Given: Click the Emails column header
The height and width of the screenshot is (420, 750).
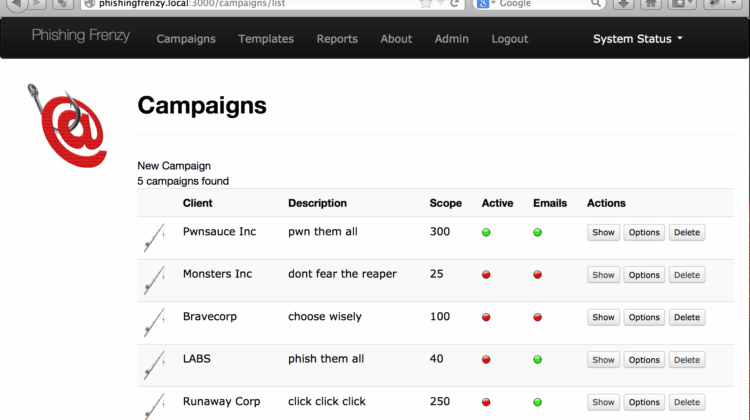Looking at the screenshot, I should [x=550, y=203].
